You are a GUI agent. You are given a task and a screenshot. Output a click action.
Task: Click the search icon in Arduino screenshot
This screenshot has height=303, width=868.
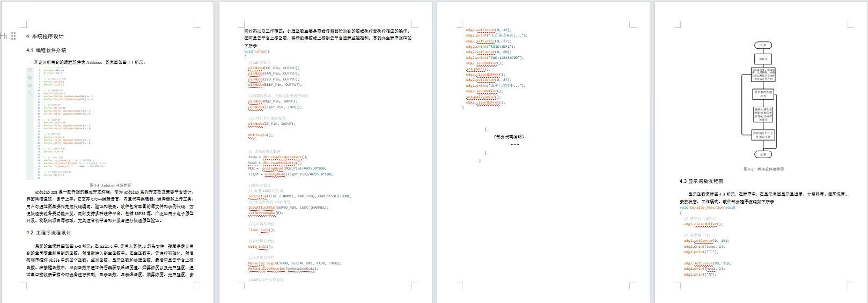pyautogui.click(x=30, y=93)
